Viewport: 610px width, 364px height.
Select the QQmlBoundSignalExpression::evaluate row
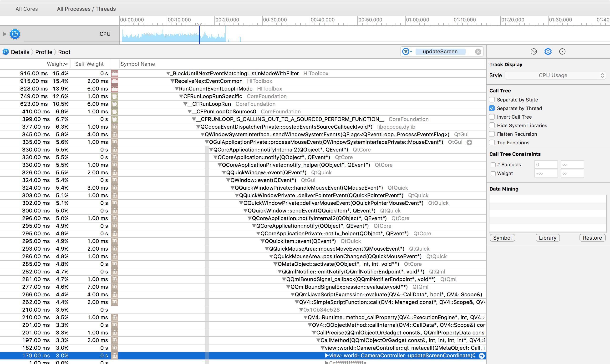coord(243,287)
